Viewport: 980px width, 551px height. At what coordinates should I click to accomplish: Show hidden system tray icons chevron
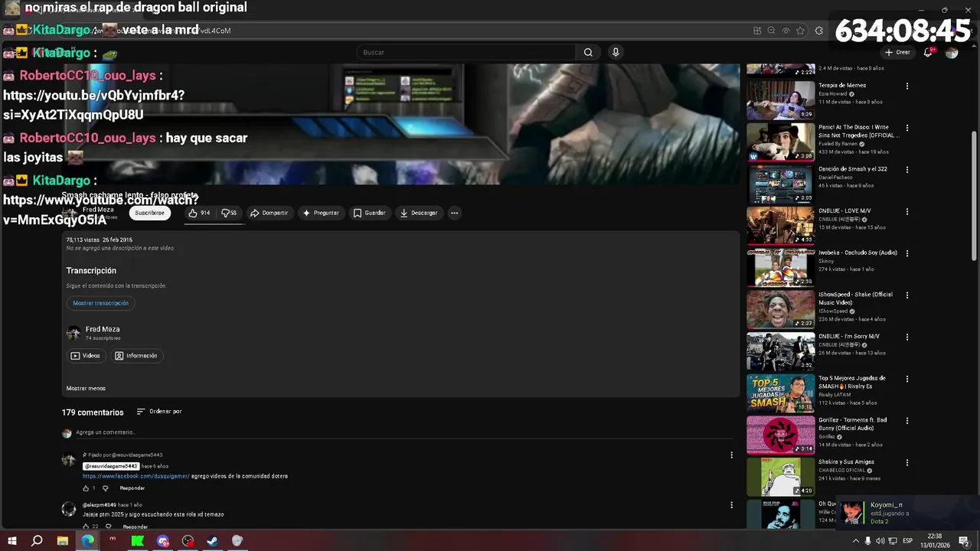click(856, 541)
